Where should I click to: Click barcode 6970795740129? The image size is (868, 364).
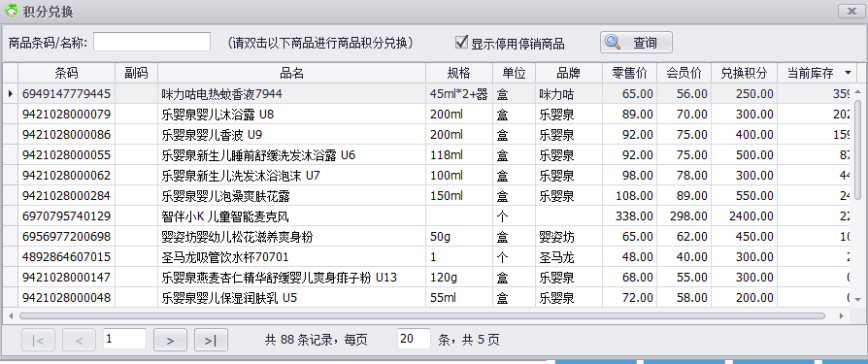coord(66,216)
